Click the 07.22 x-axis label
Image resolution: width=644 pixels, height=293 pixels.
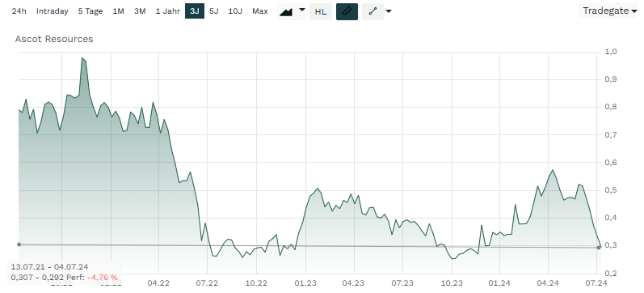click(207, 283)
